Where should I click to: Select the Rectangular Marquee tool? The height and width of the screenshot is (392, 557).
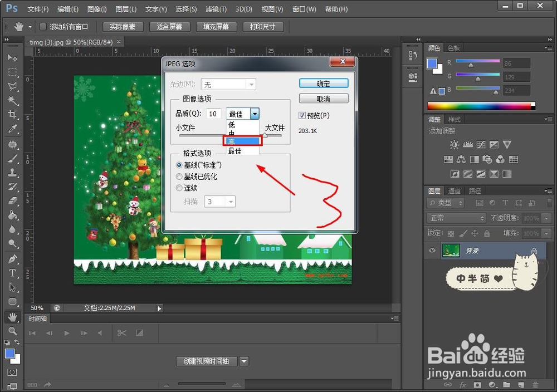pyautogui.click(x=12, y=72)
